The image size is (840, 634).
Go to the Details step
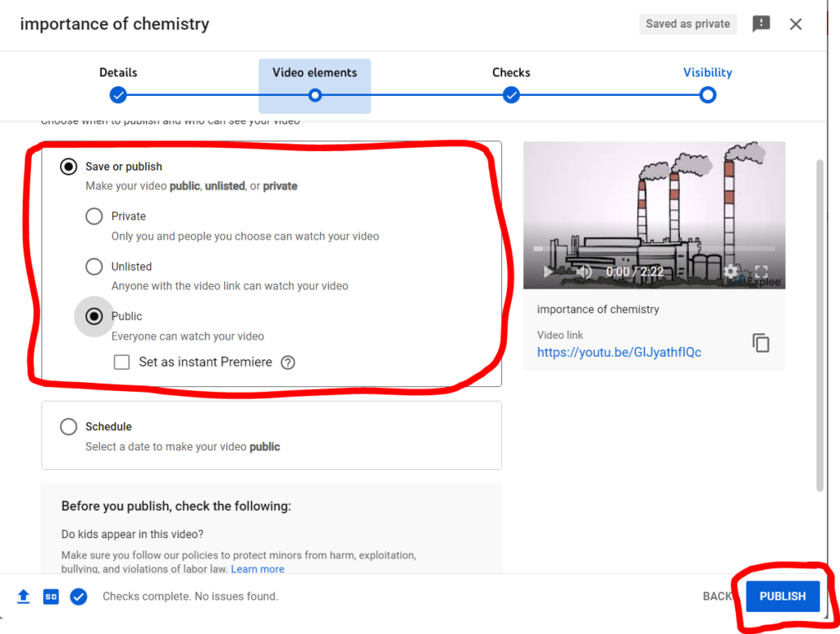pos(118,95)
